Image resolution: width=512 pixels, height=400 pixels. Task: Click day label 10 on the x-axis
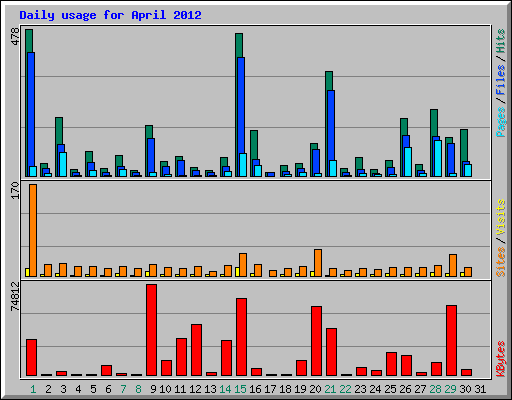165,389
